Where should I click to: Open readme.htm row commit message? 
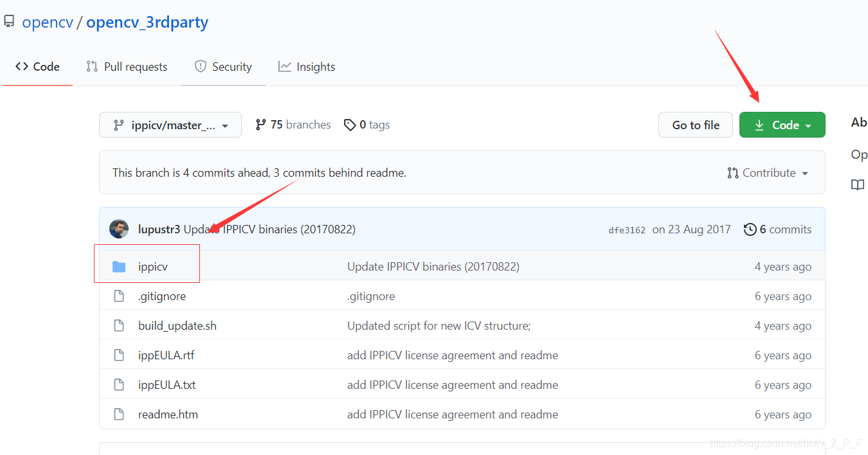point(453,415)
